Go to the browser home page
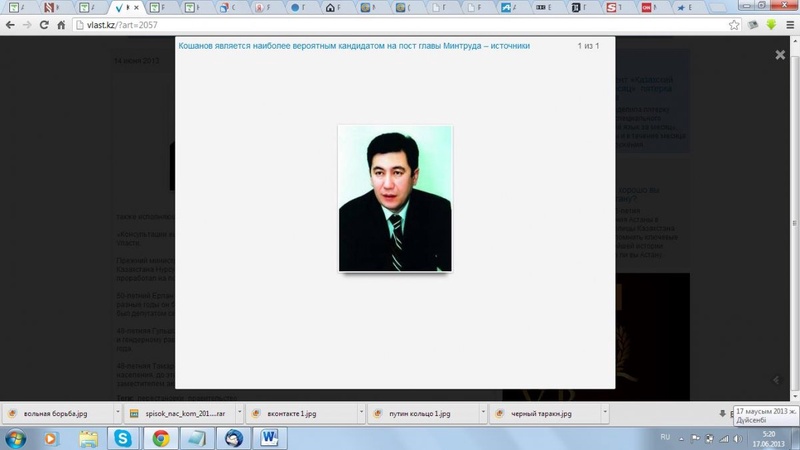This screenshot has height=450, width=800. point(61,25)
